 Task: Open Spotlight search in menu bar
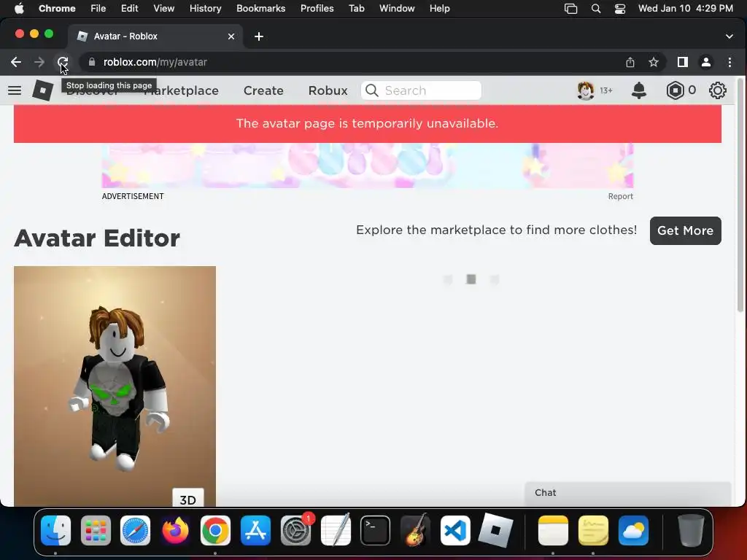[x=595, y=8]
